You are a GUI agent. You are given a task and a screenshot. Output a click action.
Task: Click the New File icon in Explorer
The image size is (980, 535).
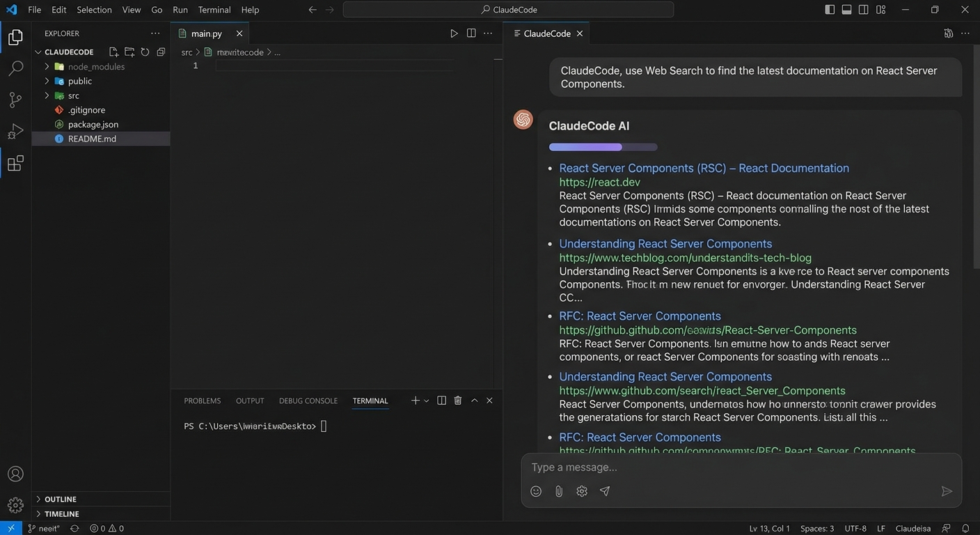(113, 52)
